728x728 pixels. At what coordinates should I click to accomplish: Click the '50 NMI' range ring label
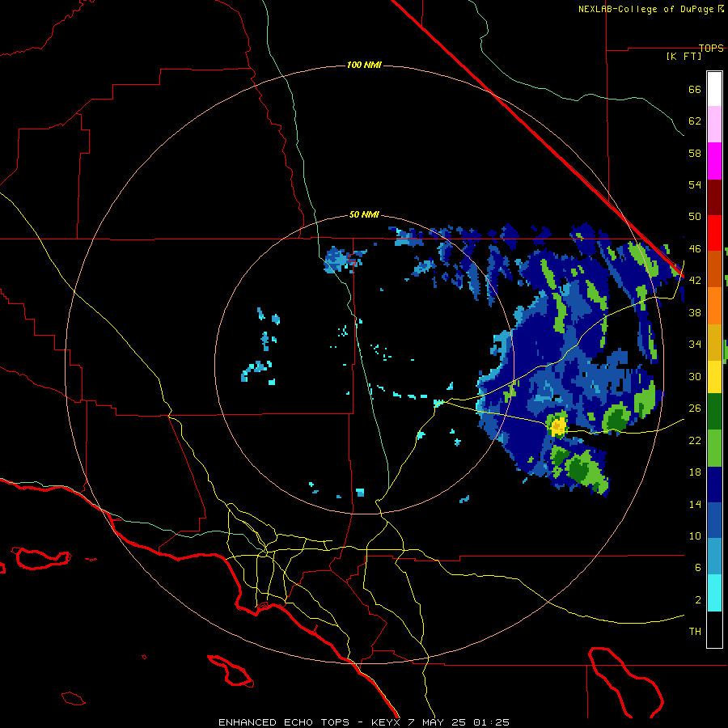364,214
